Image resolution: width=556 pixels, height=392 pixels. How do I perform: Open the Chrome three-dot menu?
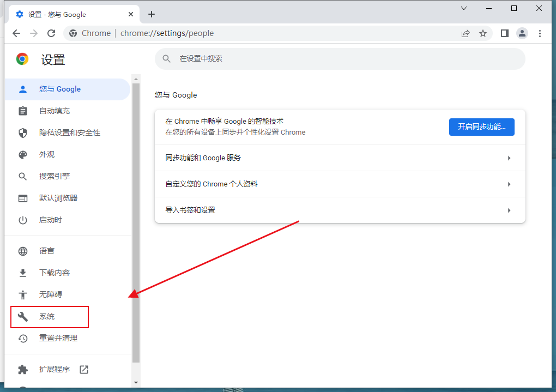pos(540,33)
